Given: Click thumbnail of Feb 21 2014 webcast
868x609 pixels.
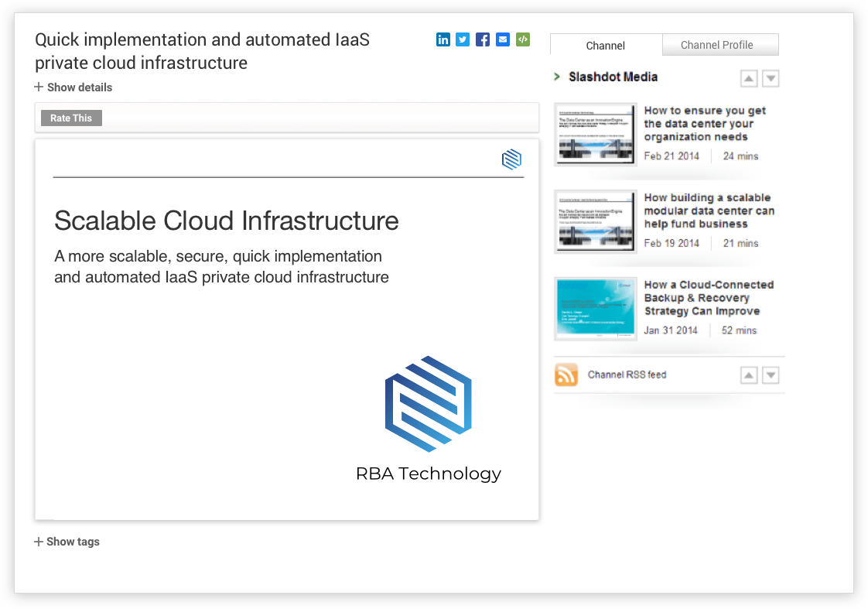Looking at the screenshot, I should click(596, 134).
